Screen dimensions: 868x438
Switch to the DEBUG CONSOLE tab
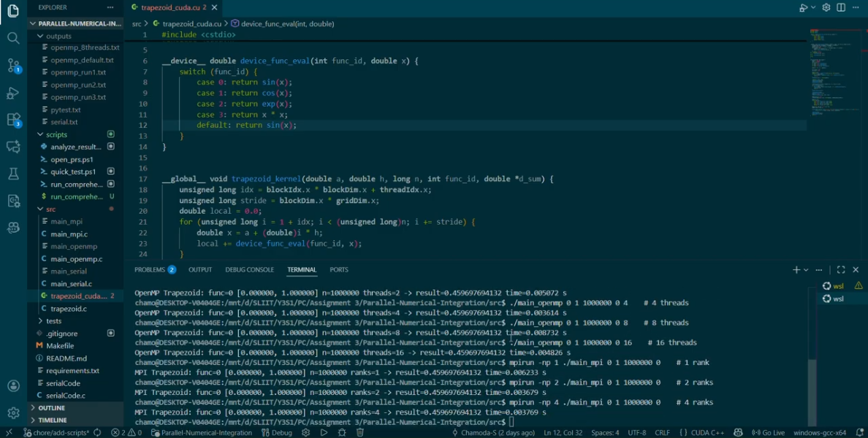249,269
